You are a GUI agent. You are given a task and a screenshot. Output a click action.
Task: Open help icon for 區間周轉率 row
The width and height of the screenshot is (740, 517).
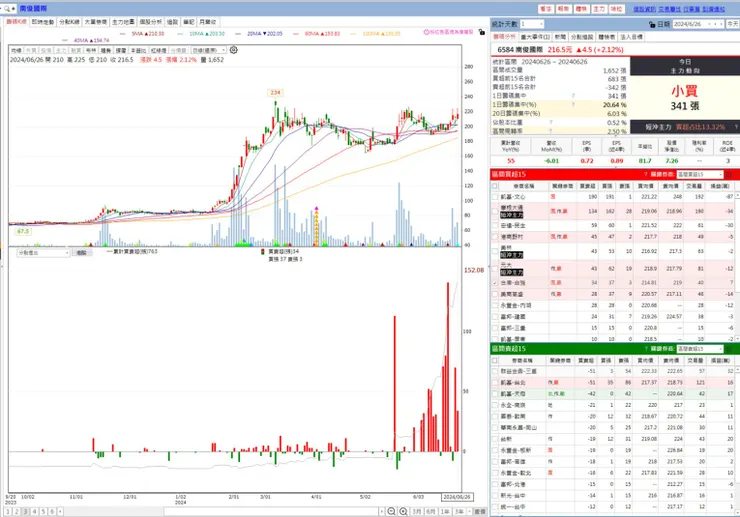point(551,131)
